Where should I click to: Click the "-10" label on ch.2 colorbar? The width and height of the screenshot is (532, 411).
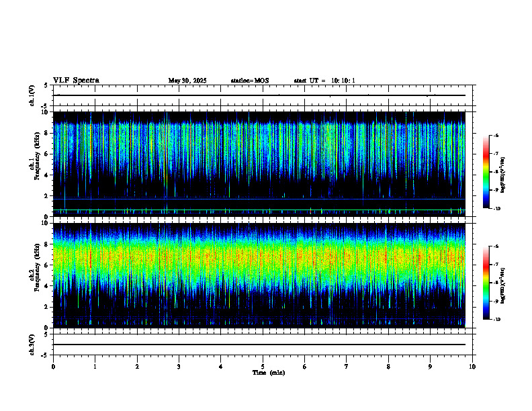[x=497, y=320]
